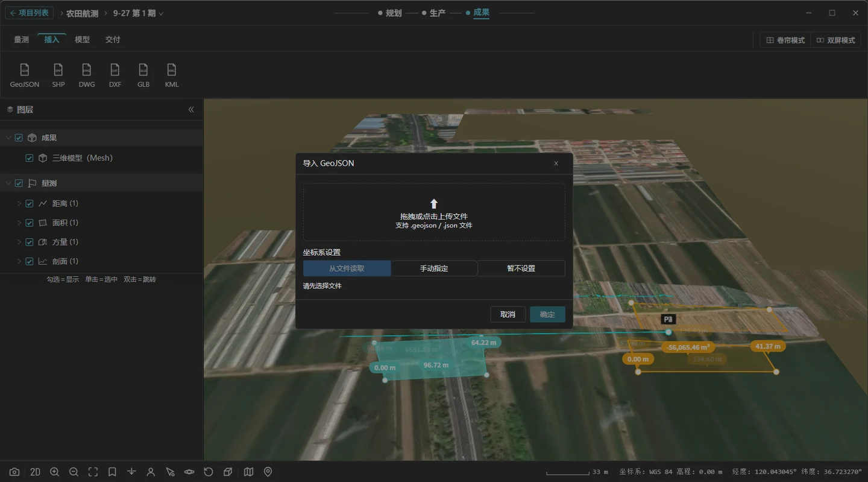
Task: Choose the SHP file import icon
Action: tap(58, 75)
